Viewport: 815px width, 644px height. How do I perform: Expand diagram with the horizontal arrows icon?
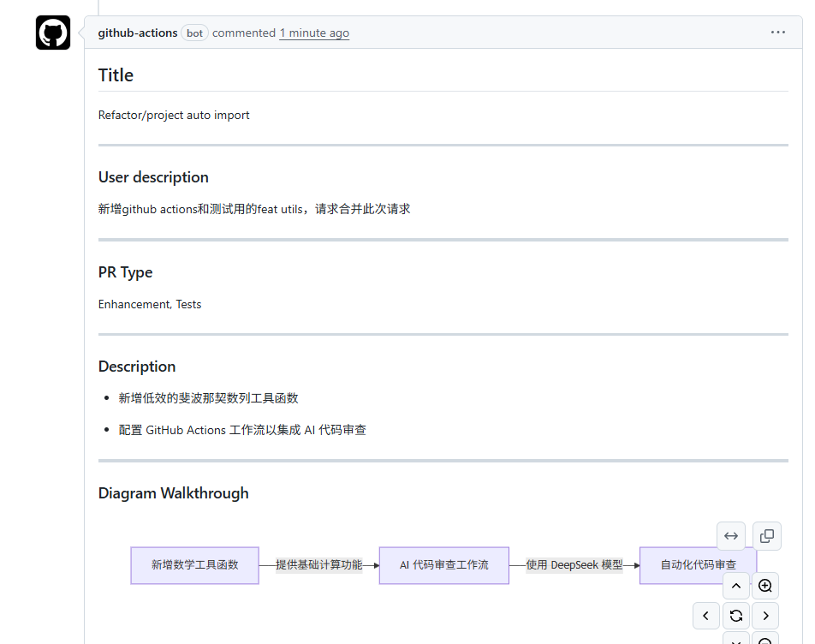pos(731,536)
